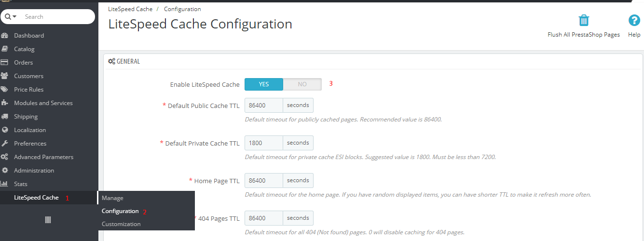Click the Advanced Parameters gears icon
The width and height of the screenshot is (644, 241).
pos(5,157)
